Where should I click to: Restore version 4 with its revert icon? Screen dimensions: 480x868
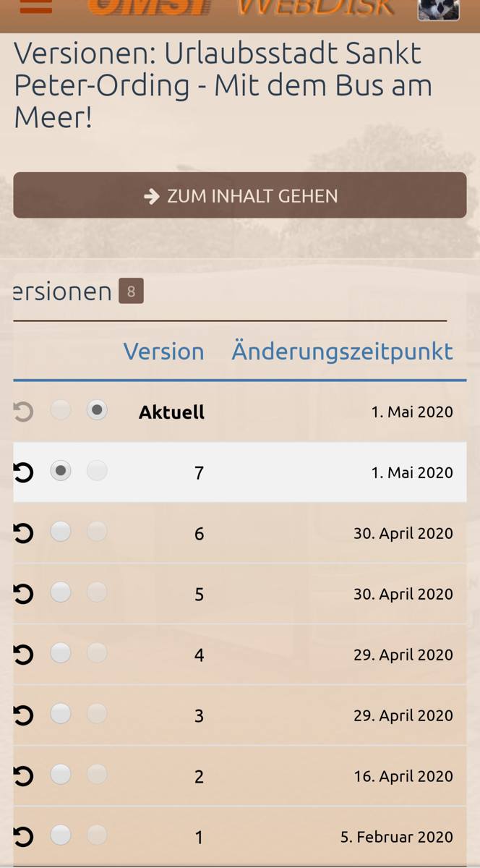[x=23, y=655]
